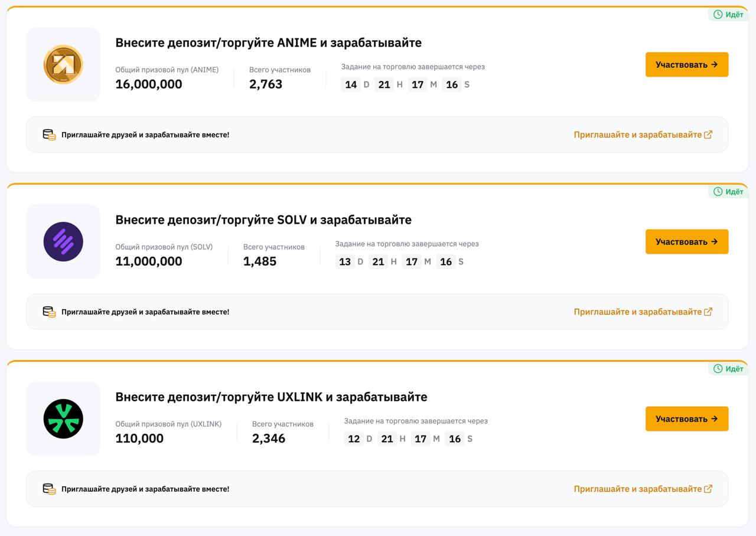Click label Общий призовой пул (ANIME)
The width and height of the screenshot is (756, 536).
[167, 70]
